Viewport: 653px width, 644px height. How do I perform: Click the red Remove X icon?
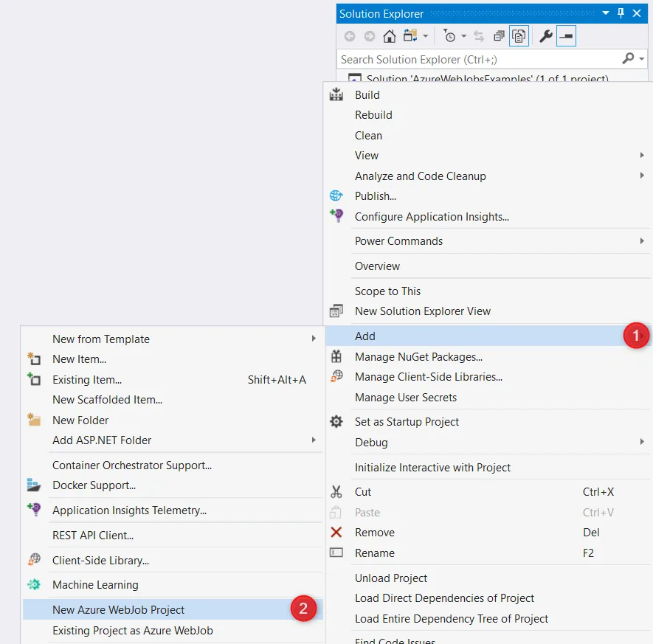coord(336,532)
